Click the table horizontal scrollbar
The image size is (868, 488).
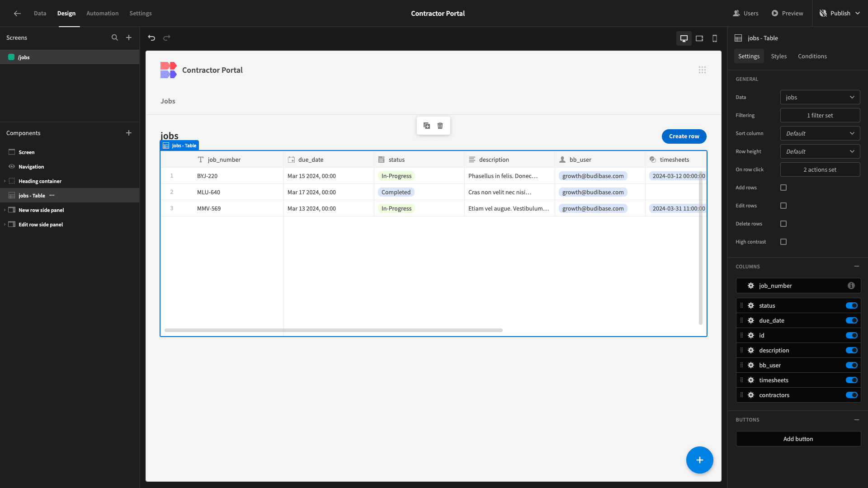pos(334,330)
